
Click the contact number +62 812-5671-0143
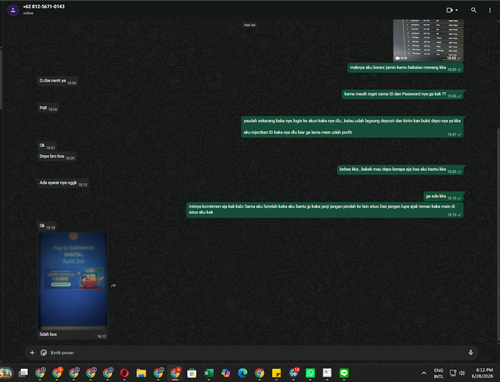[x=44, y=6]
